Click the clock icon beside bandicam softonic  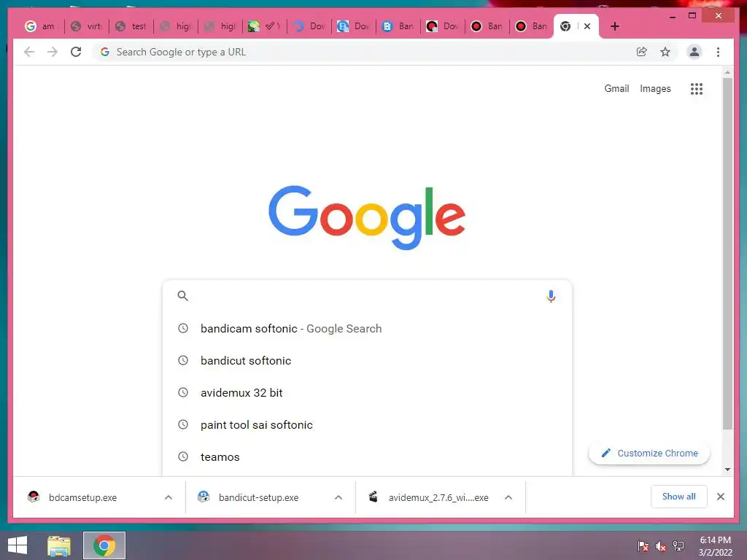183,328
